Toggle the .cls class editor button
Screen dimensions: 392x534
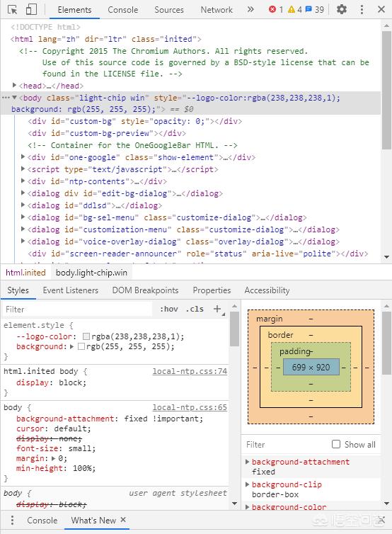195,309
